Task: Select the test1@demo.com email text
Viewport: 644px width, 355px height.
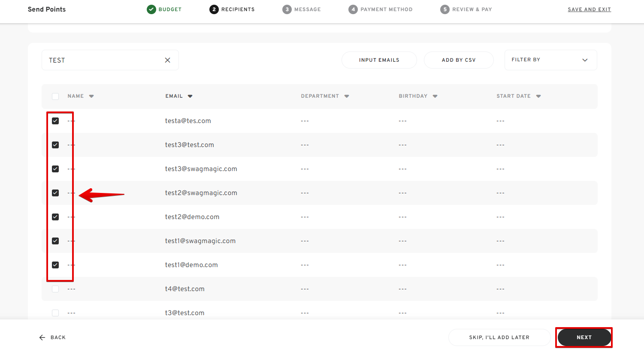Action: click(x=191, y=265)
